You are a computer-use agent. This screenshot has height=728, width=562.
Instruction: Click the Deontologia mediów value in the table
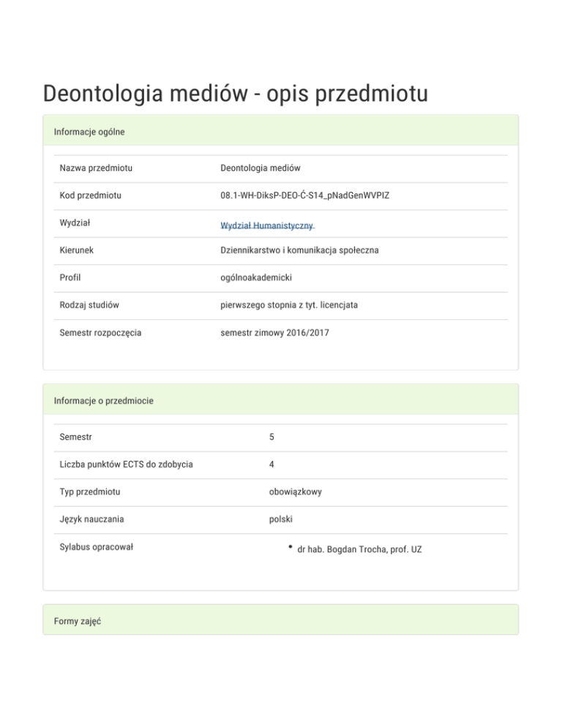[261, 168]
